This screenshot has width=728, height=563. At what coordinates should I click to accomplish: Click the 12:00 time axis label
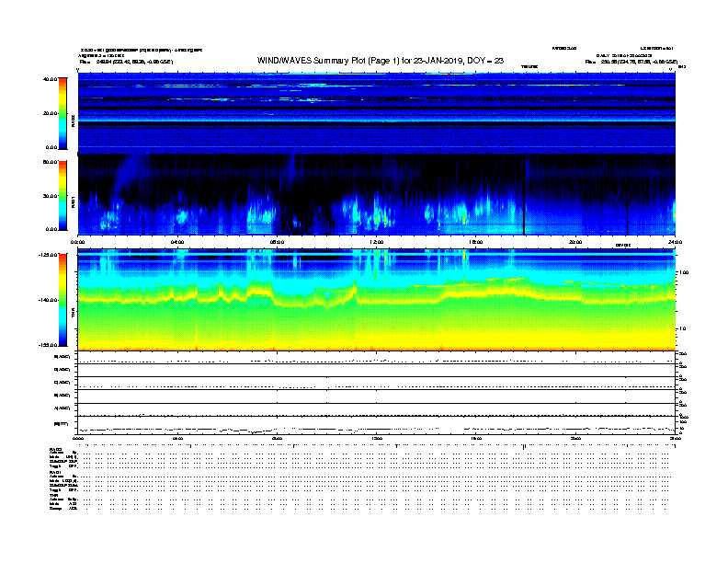[376, 242]
